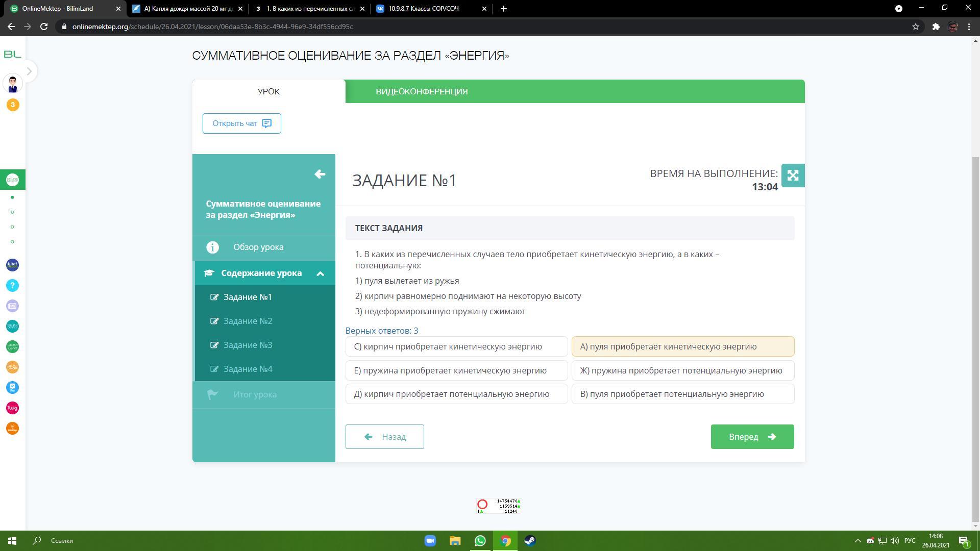Image resolution: width=980 pixels, height=551 pixels.
Task: Open the Smart Nation sidebar icon
Action: (x=12, y=265)
